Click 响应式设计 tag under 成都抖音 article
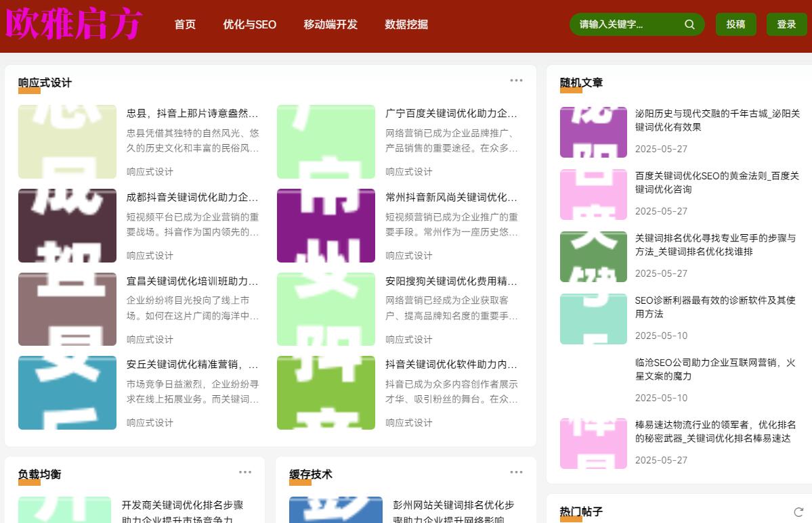This screenshot has height=523, width=812. (x=150, y=256)
